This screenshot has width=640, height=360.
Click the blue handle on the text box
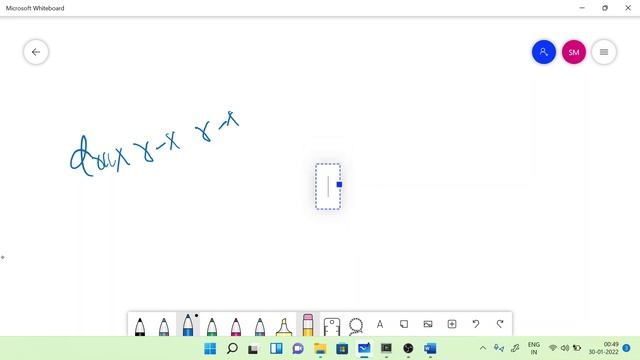[x=339, y=184]
